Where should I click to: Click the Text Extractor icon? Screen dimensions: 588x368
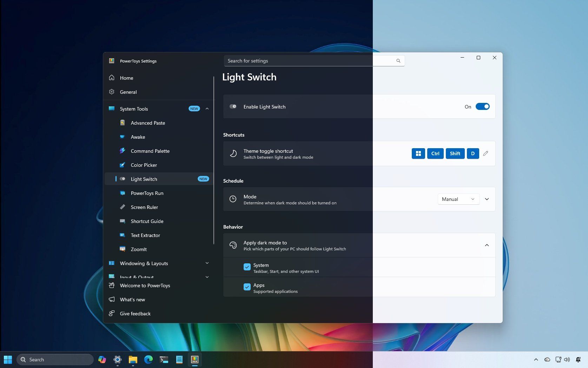(123, 235)
